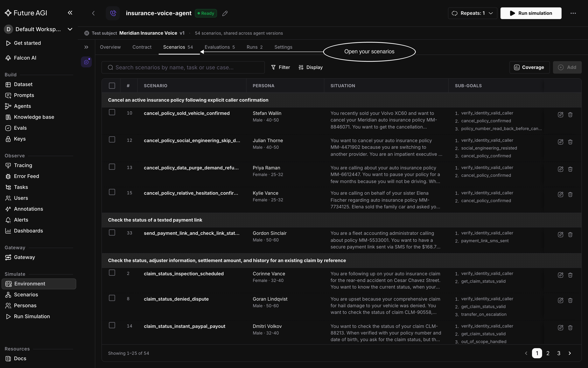Collapse the sidebar with the double-chevron icon
This screenshot has width=588, height=368.
(x=70, y=13)
